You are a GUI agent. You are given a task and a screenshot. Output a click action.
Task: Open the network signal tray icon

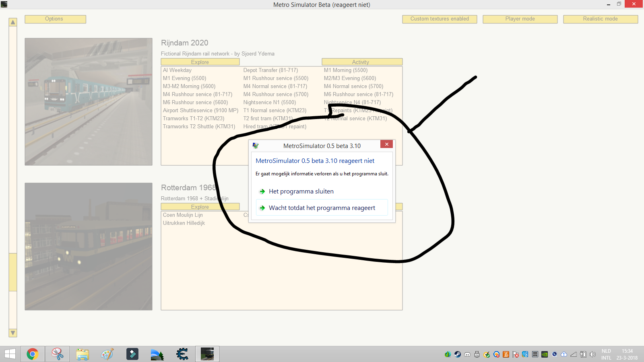pyautogui.click(x=574, y=354)
